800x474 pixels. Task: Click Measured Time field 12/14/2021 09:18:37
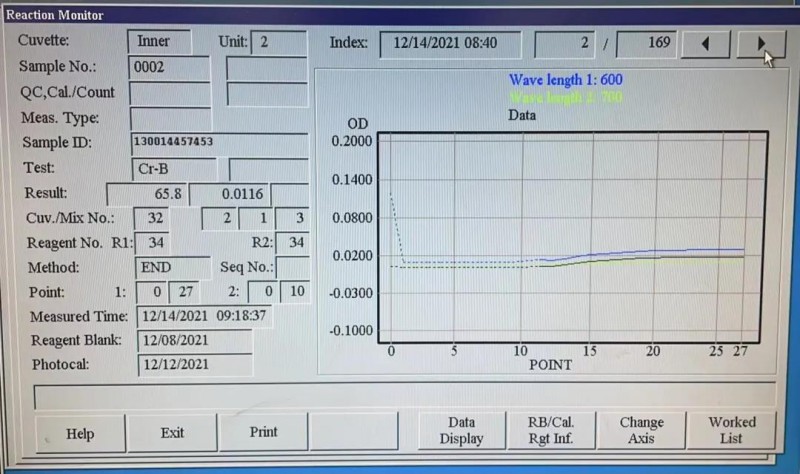click(204, 316)
